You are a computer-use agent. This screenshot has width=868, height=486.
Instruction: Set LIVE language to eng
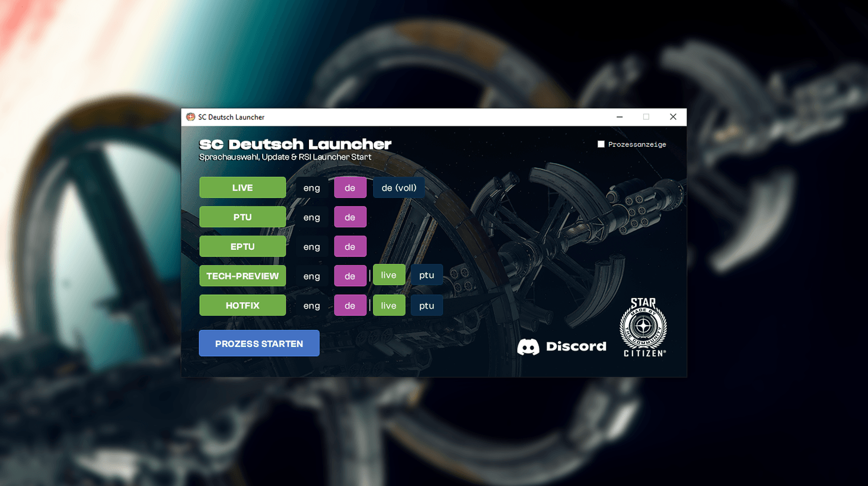point(311,188)
